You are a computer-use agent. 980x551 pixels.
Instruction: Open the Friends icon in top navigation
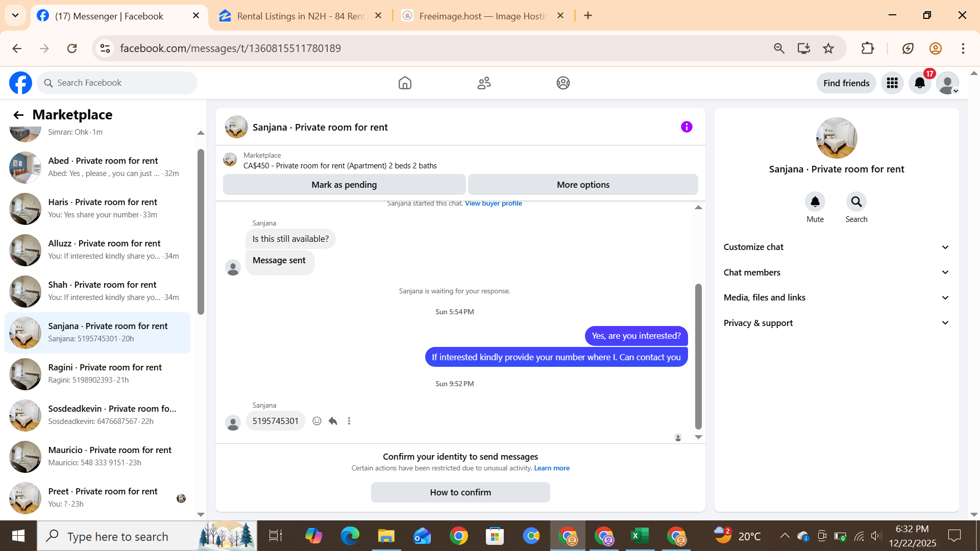point(484,83)
